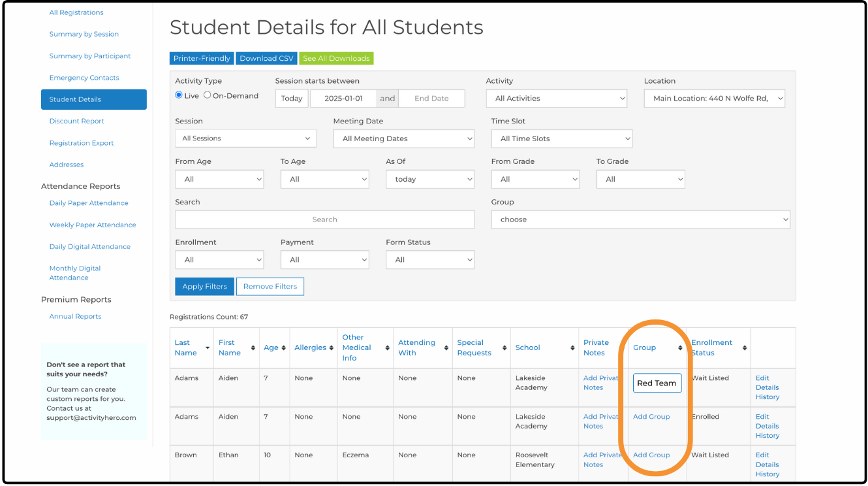Add Group for enrolled Aiden Adams
Image resolution: width=868 pixels, height=486 pixels.
coord(651,417)
